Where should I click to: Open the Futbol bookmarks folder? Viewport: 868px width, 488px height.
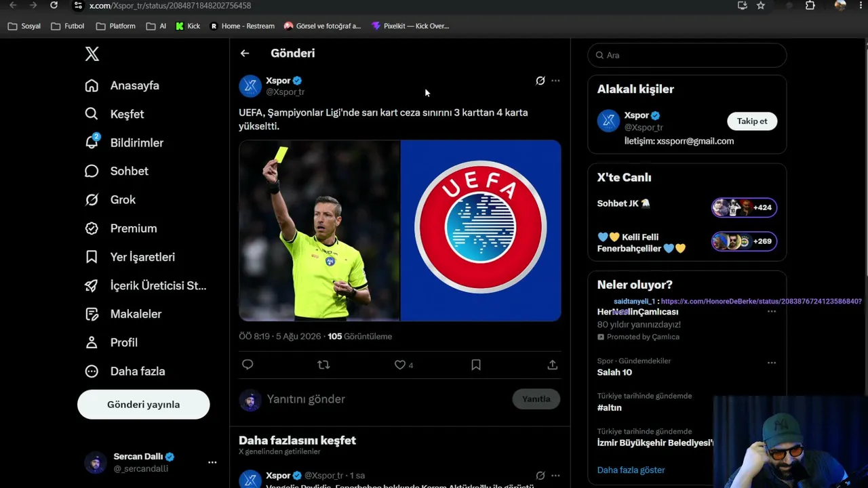click(x=68, y=26)
